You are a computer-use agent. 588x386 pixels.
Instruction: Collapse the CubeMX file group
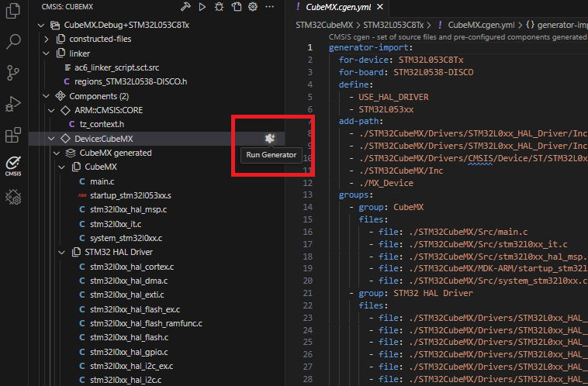click(x=62, y=167)
